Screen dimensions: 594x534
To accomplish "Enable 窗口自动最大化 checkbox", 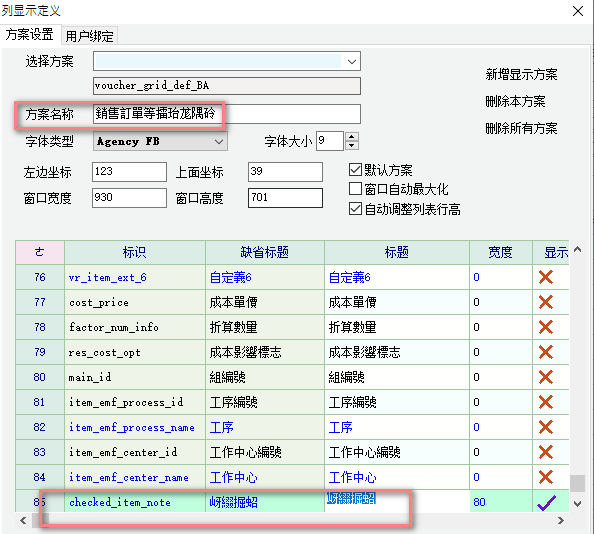I will 355,189.
